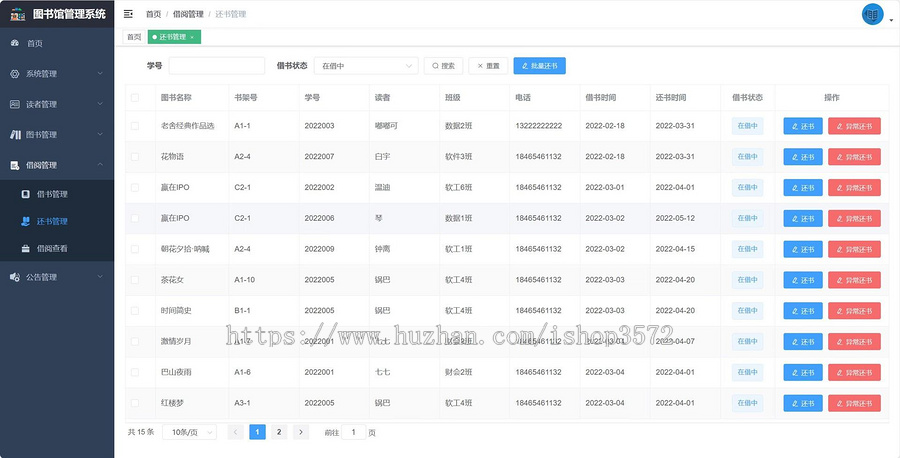The image size is (900, 458).
Task: Open the user avatar in top right
Action: click(x=872, y=14)
